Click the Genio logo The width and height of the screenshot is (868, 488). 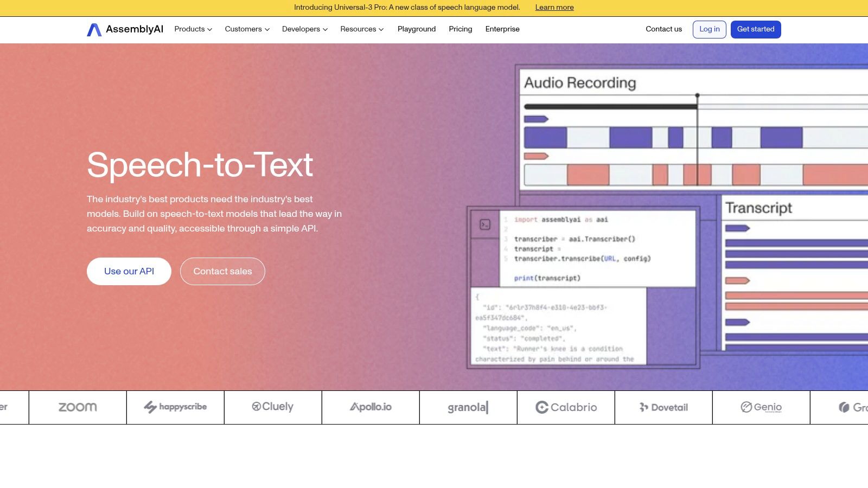click(x=761, y=407)
